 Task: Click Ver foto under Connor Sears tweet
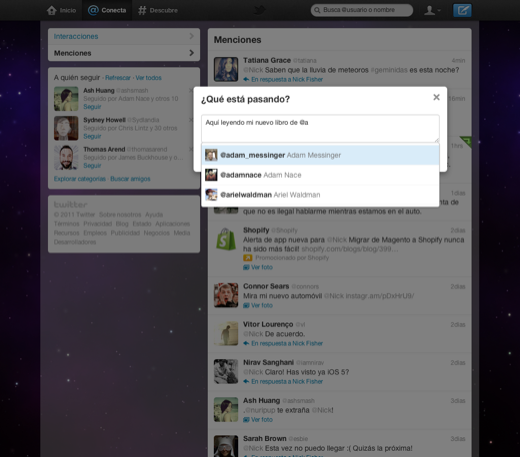[x=262, y=305]
